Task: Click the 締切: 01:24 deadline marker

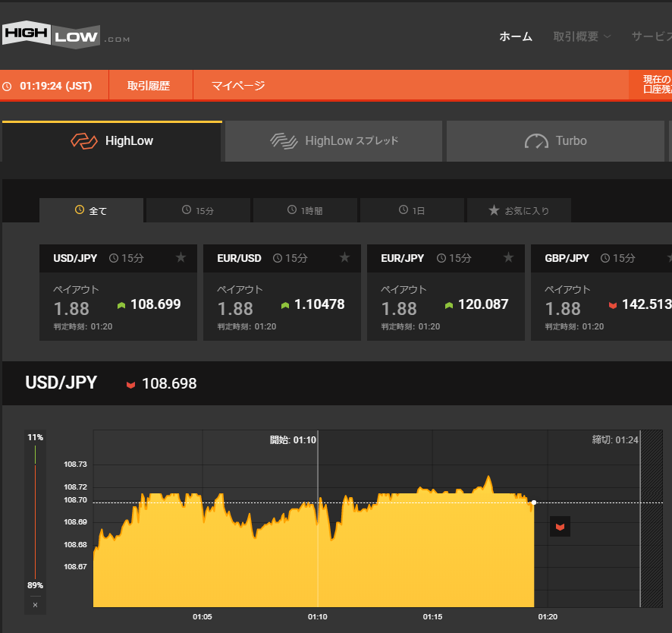Action: tap(615, 440)
